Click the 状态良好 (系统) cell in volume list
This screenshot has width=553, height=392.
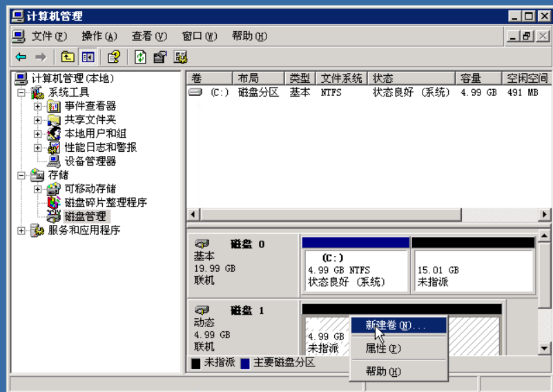point(411,92)
